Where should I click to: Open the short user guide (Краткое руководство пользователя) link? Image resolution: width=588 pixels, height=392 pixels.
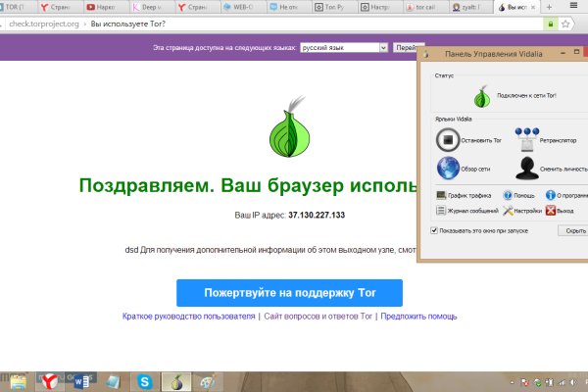[x=188, y=317]
